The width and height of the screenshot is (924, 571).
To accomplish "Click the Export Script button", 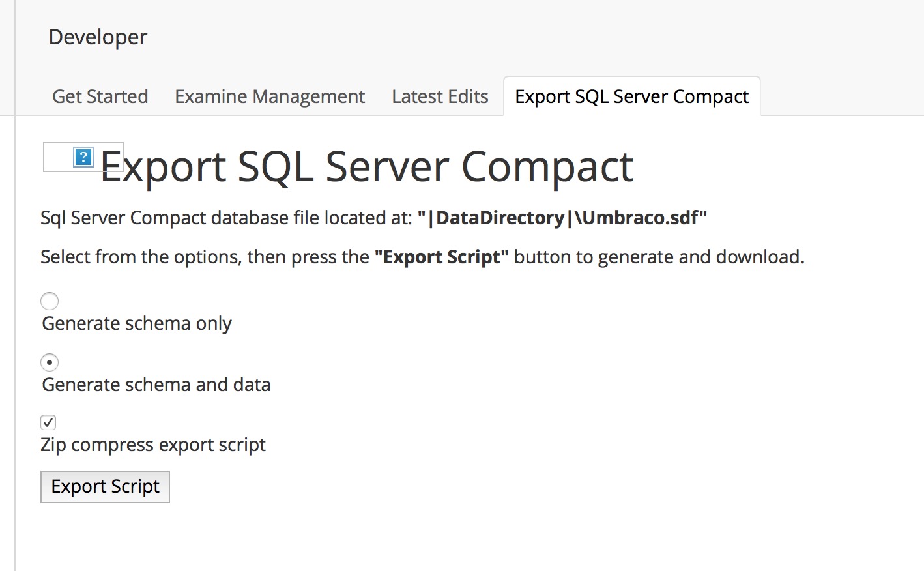I will (105, 487).
